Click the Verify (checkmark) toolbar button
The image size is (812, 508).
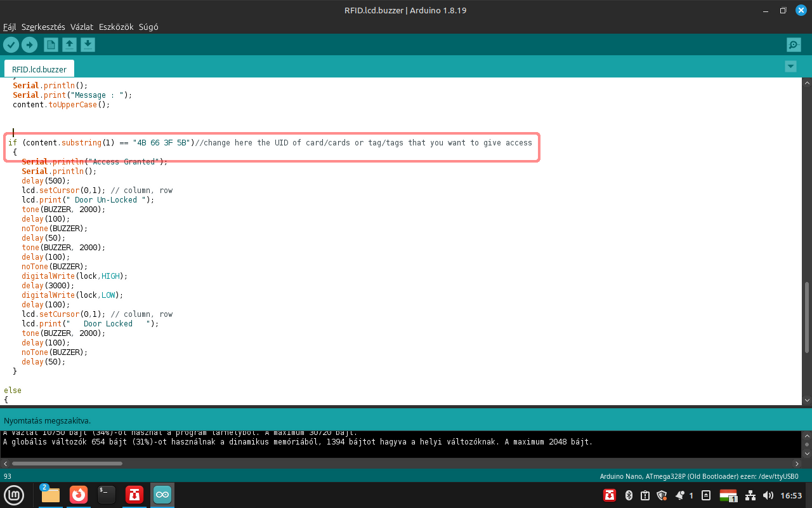(11, 44)
